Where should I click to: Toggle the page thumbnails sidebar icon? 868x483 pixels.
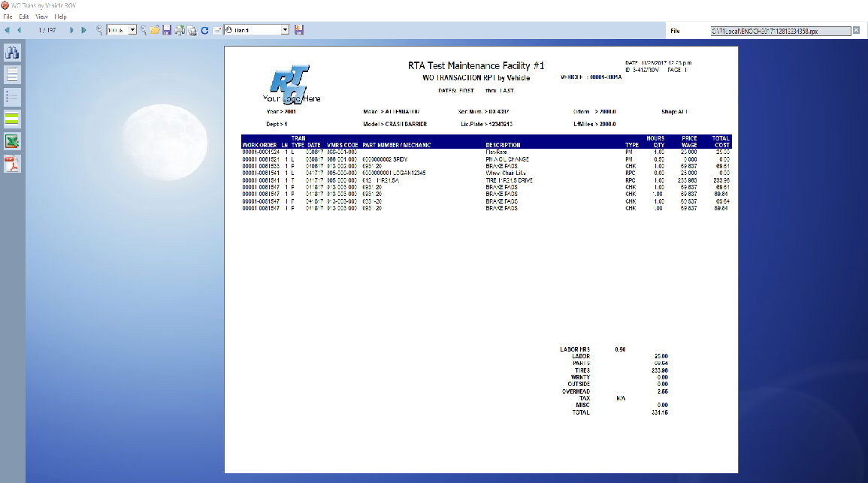(13, 74)
